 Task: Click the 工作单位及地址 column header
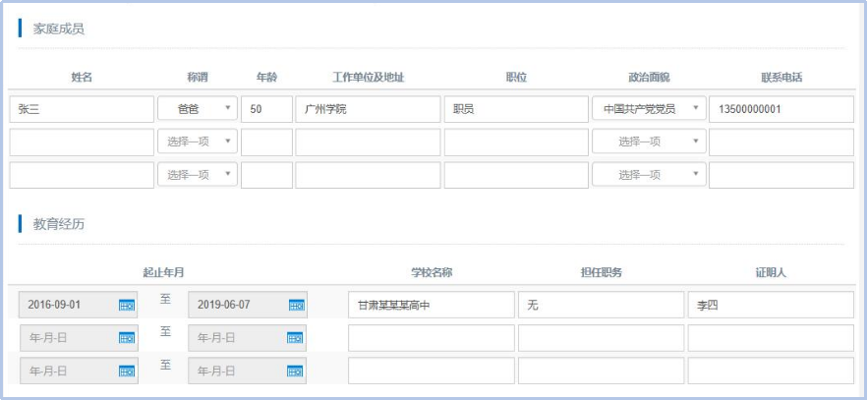(x=368, y=78)
